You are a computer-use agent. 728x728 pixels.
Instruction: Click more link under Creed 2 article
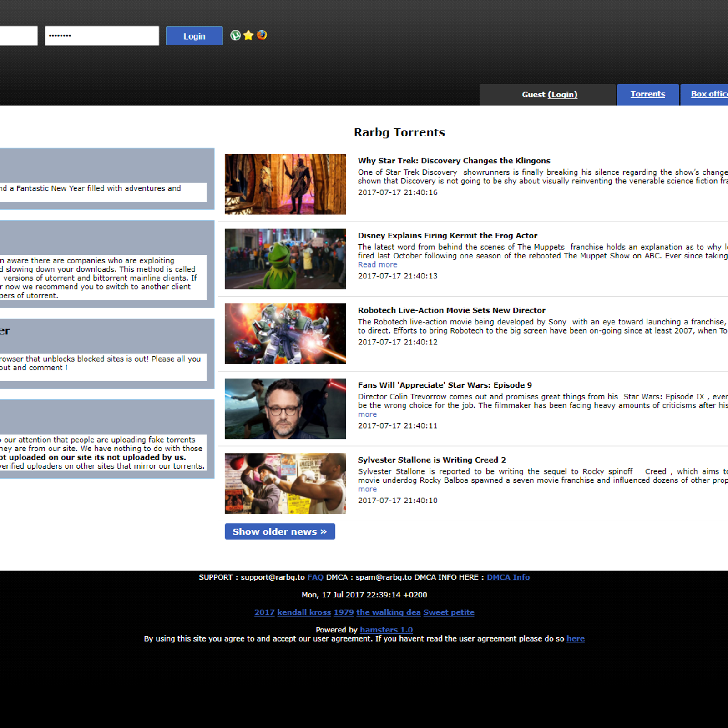coord(367,489)
